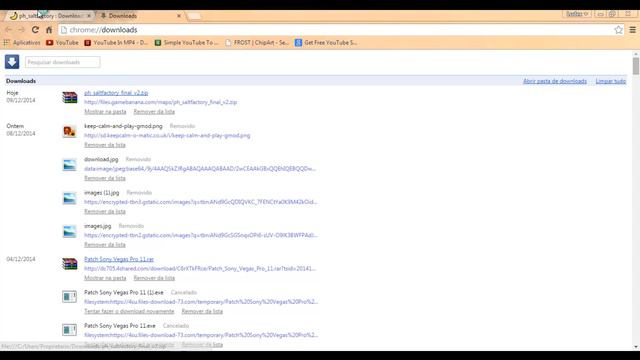The image size is (640, 360).
Task: Click Mostrar na pasta for ph_saltfactory zip
Action: 105,111
